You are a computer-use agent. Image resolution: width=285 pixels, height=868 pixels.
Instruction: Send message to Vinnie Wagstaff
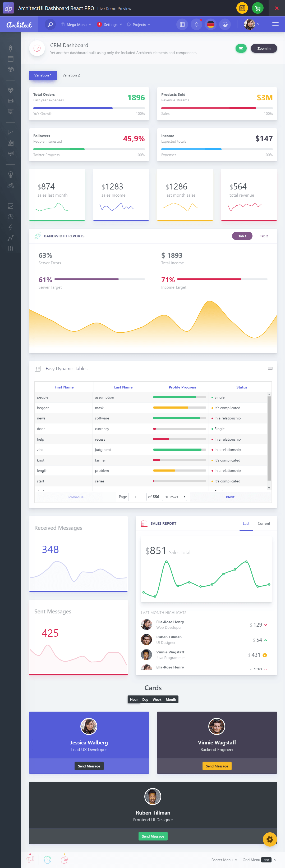pyautogui.click(x=217, y=766)
